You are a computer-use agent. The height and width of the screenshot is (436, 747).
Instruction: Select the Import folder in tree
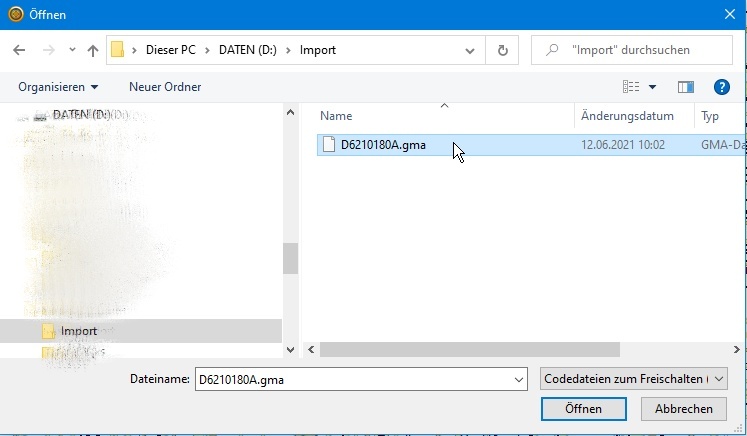(79, 331)
